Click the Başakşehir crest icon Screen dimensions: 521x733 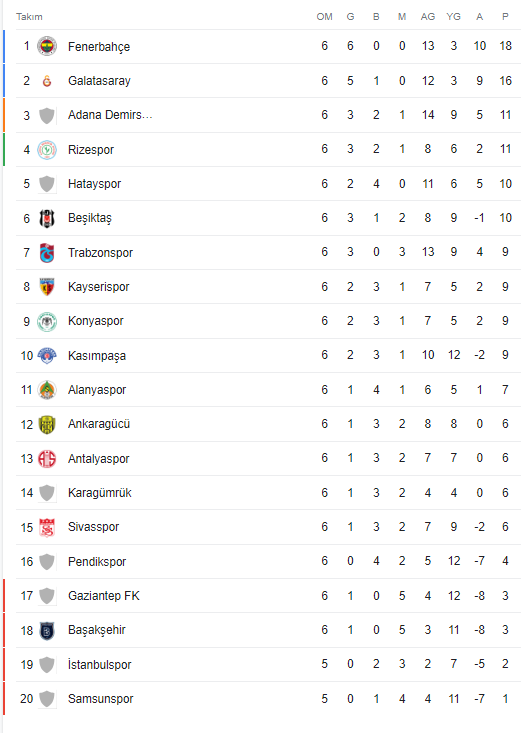pyautogui.click(x=47, y=630)
